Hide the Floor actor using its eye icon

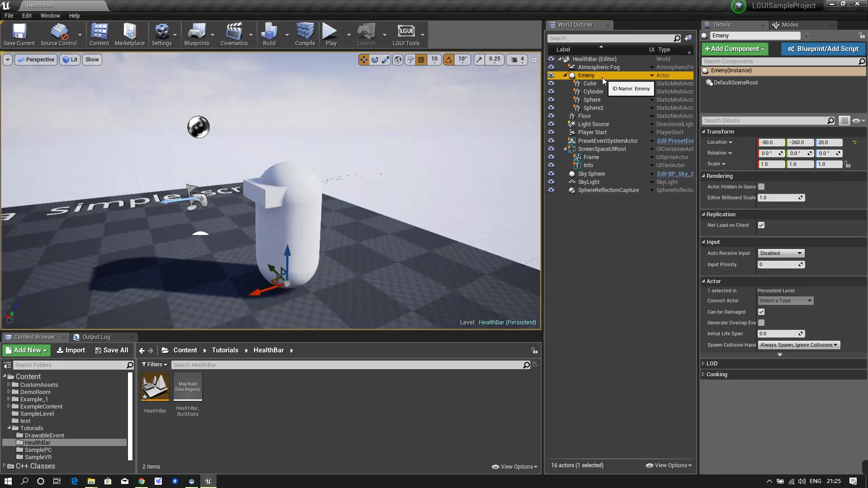click(x=551, y=116)
